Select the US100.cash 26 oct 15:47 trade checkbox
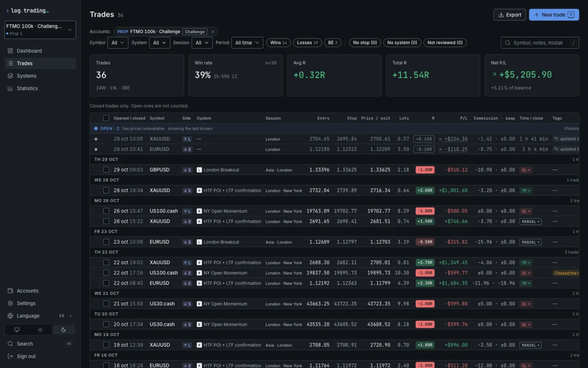Image resolution: width=588 pixels, height=368 pixels. pos(106,211)
